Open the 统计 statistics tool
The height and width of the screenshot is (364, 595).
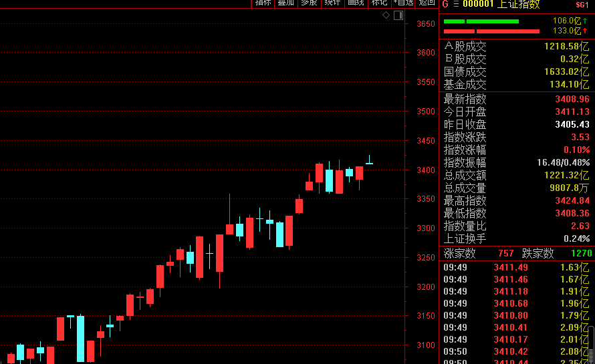[332, 3]
